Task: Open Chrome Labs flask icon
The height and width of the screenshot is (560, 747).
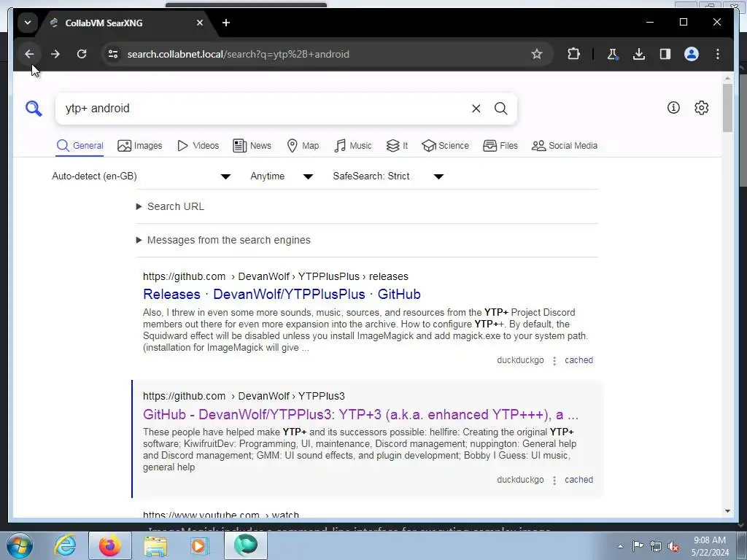Action: tap(613, 54)
